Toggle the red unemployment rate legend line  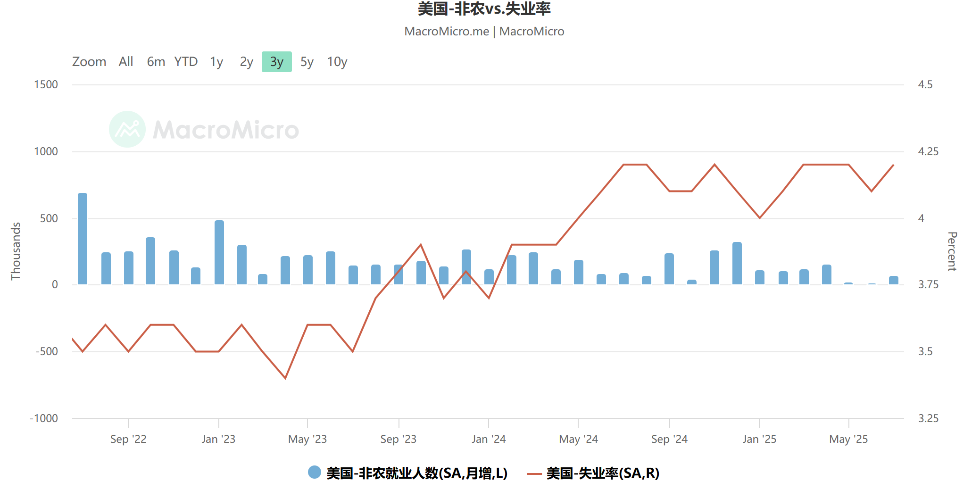[534, 473]
